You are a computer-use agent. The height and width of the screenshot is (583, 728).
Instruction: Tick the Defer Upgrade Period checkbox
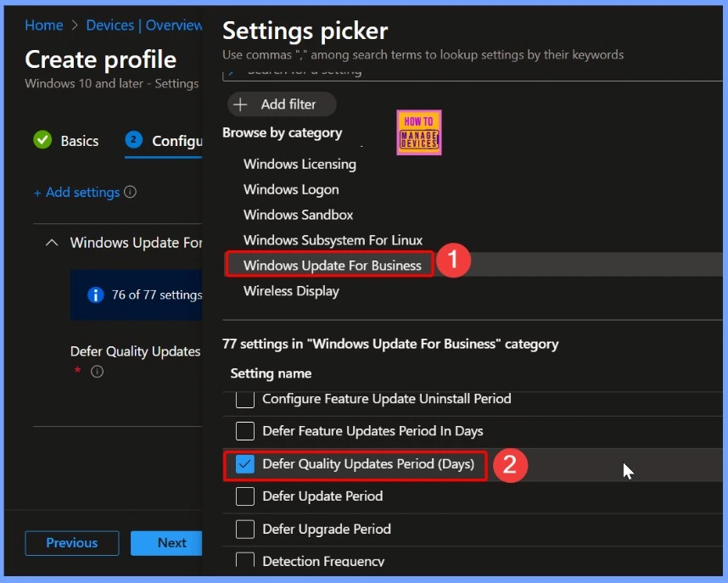coord(245,530)
